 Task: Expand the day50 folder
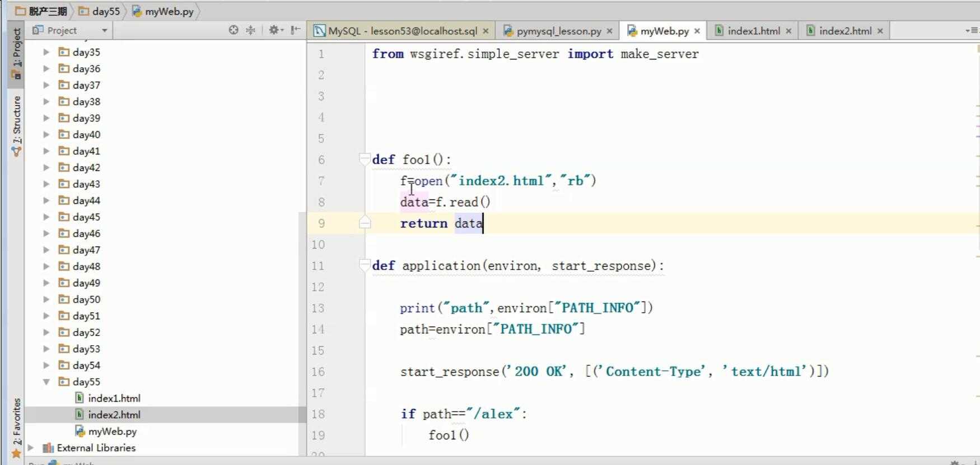pyautogui.click(x=46, y=299)
